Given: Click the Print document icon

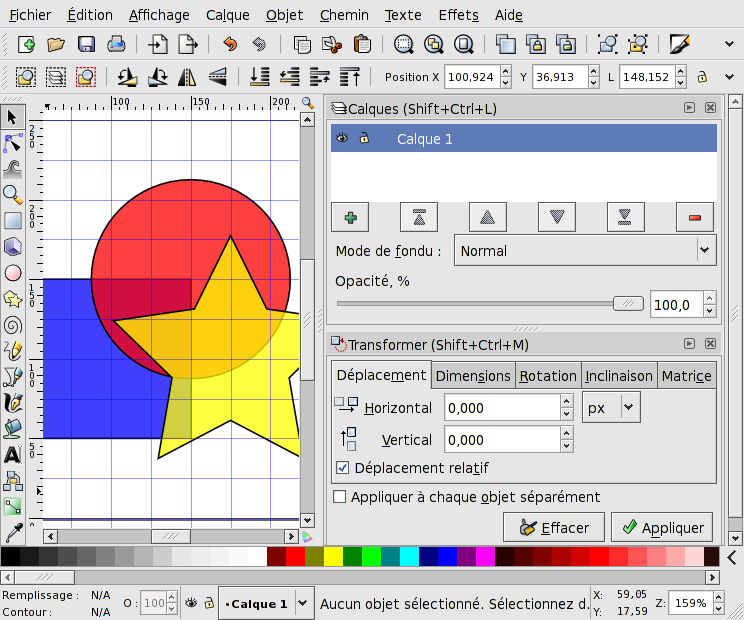Looking at the screenshot, I should point(116,44).
